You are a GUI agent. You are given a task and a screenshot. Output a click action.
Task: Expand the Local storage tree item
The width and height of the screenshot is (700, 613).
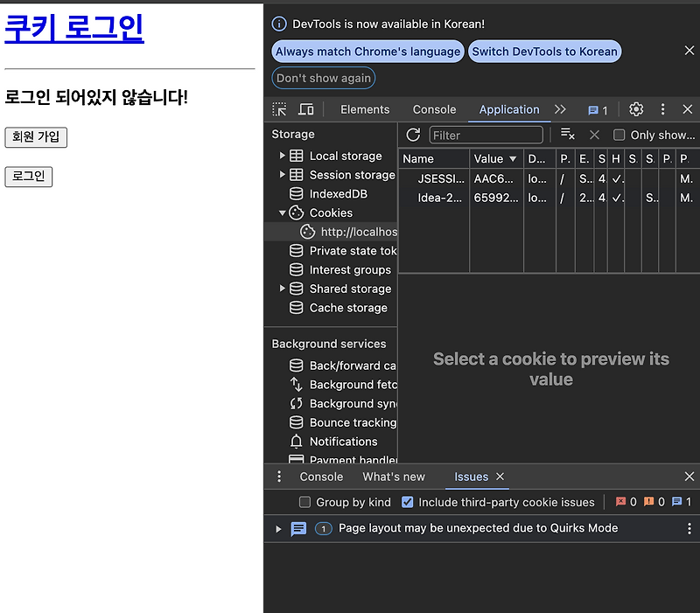point(281,156)
